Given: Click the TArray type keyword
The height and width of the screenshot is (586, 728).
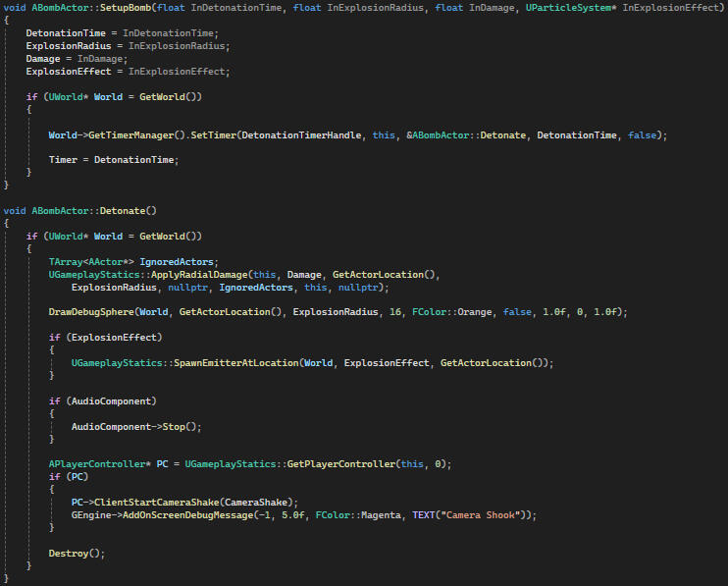Looking at the screenshot, I should (66, 262).
